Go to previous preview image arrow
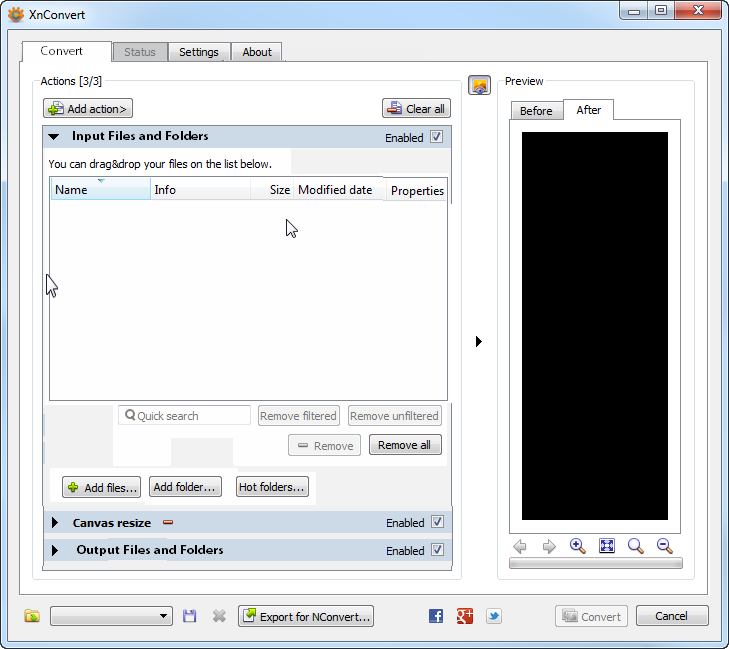The image size is (729, 649). tap(520, 546)
